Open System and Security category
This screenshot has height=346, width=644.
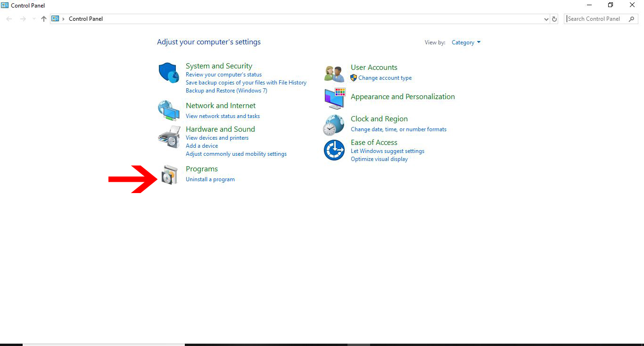click(219, 66)
